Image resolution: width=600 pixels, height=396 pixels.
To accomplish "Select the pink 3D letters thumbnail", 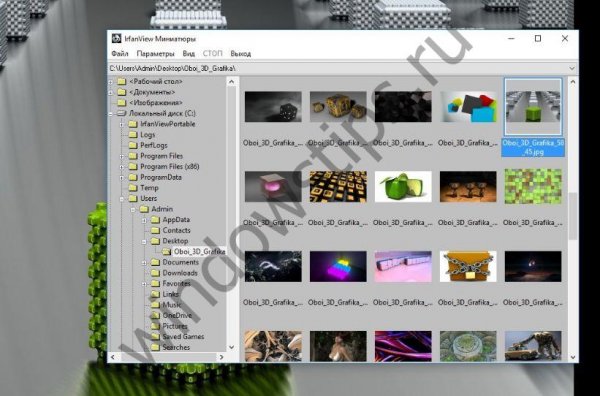I will click(403, 267).
